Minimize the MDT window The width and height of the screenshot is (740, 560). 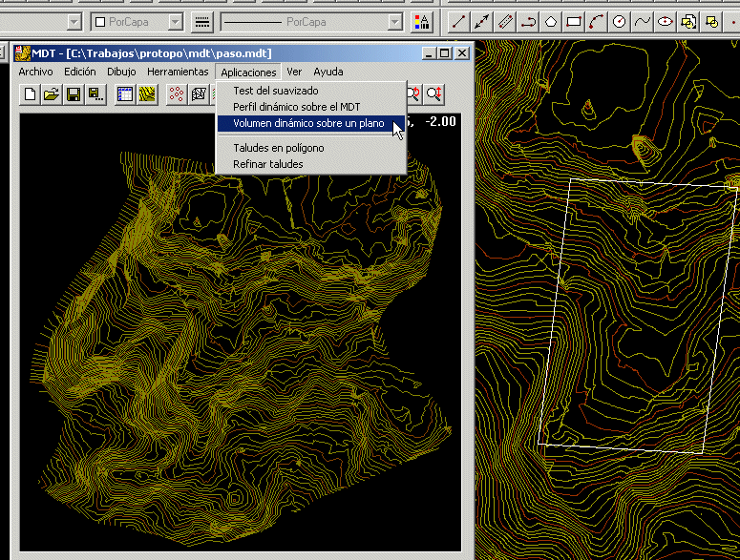pos(429,53)
